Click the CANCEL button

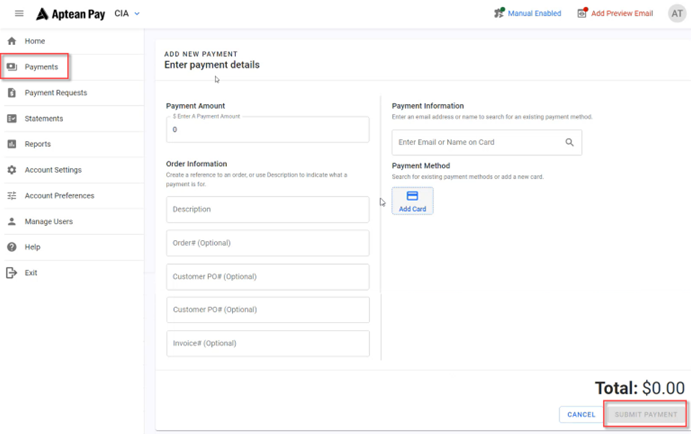pyautogui.click(x=581, y=415)
